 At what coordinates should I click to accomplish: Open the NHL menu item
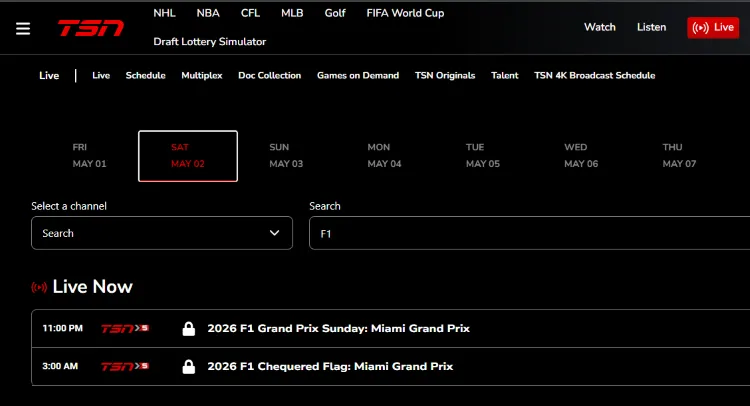(164, 13)
